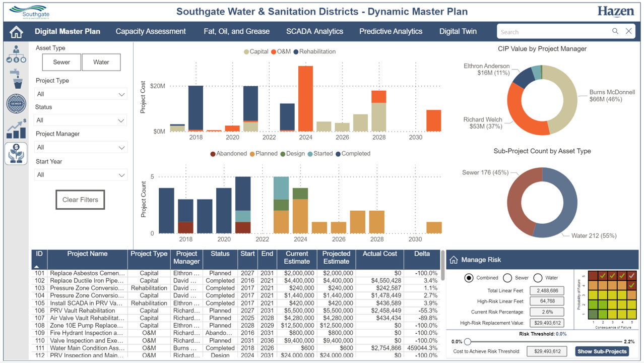Open the organization chart sidebar icon

tap(16, 54)
